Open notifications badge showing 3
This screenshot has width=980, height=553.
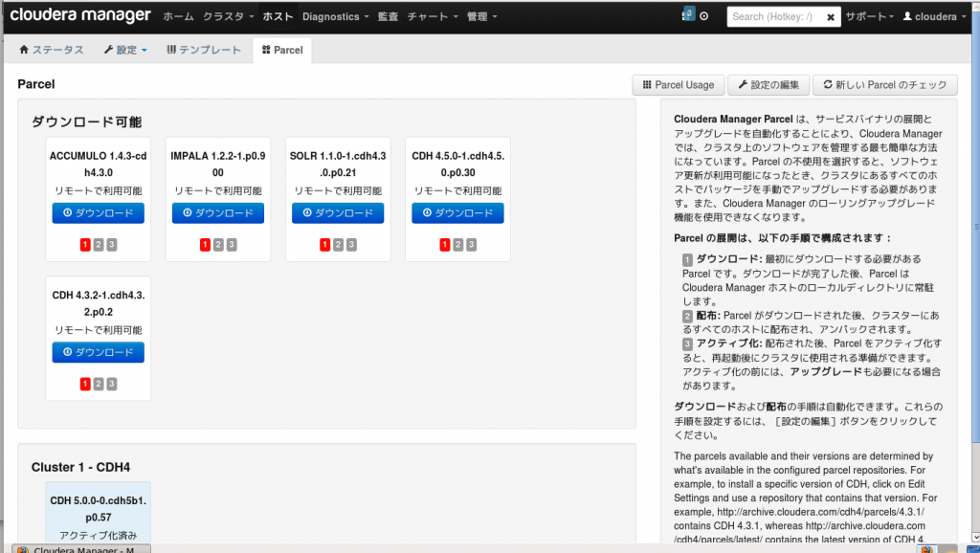[x=689, y=13]
